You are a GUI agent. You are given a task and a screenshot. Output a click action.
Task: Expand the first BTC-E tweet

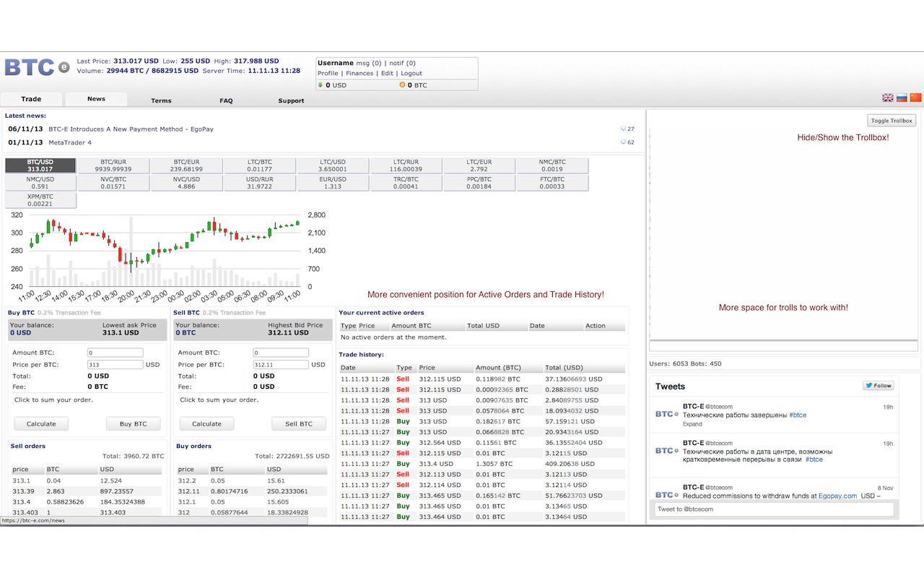692,424
